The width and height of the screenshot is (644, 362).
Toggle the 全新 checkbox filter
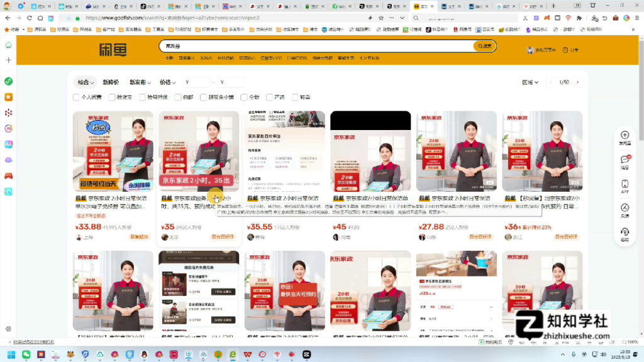coord(245,97)
